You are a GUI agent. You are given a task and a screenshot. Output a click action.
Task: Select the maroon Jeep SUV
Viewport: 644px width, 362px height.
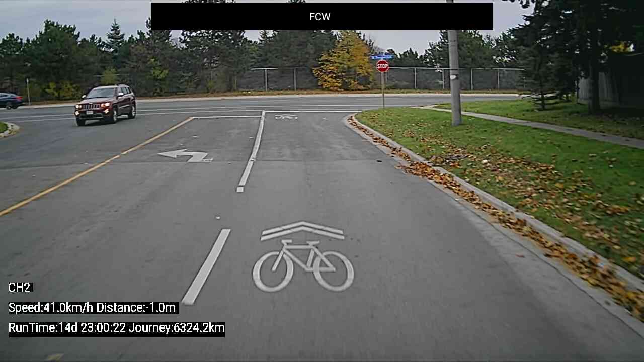coord(106,104)
